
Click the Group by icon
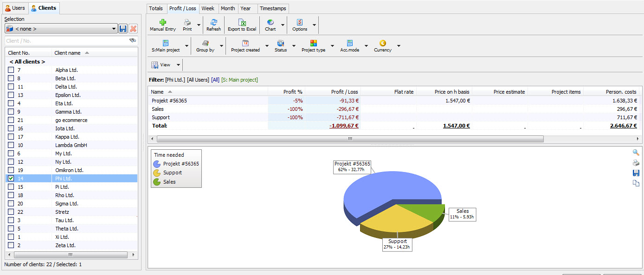click(205, 43)
